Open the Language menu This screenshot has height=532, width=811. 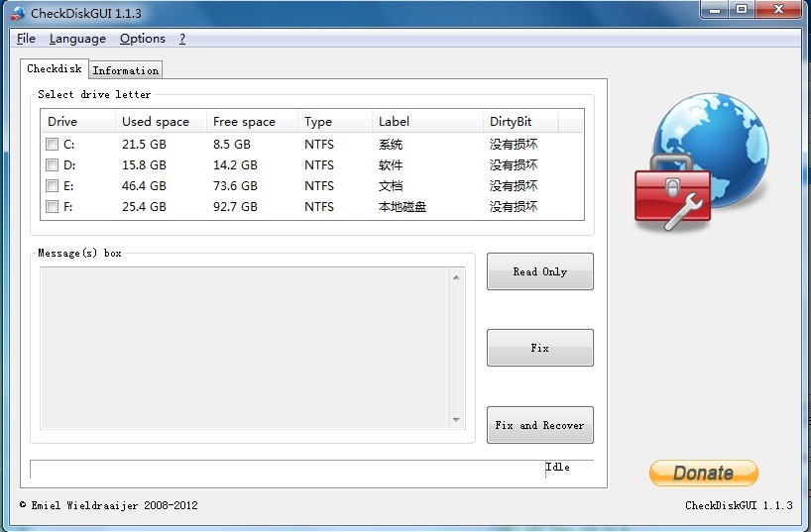tap(77, 39)
